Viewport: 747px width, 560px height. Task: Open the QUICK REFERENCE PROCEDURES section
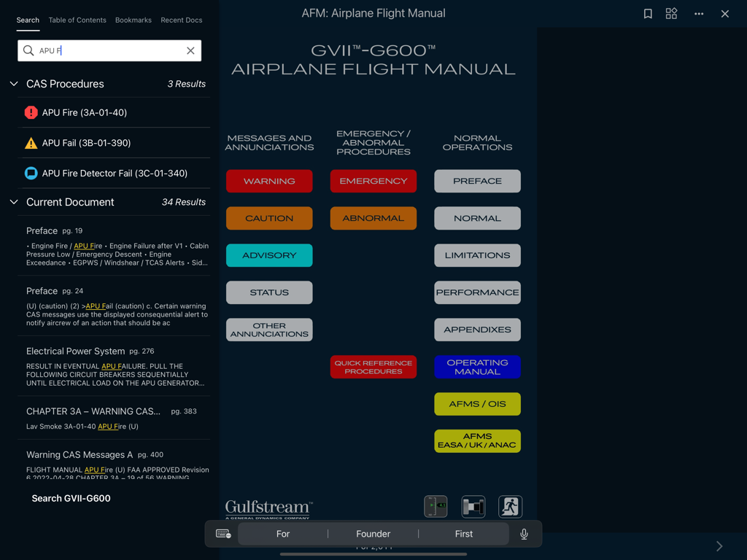click(x=373, y=367)
